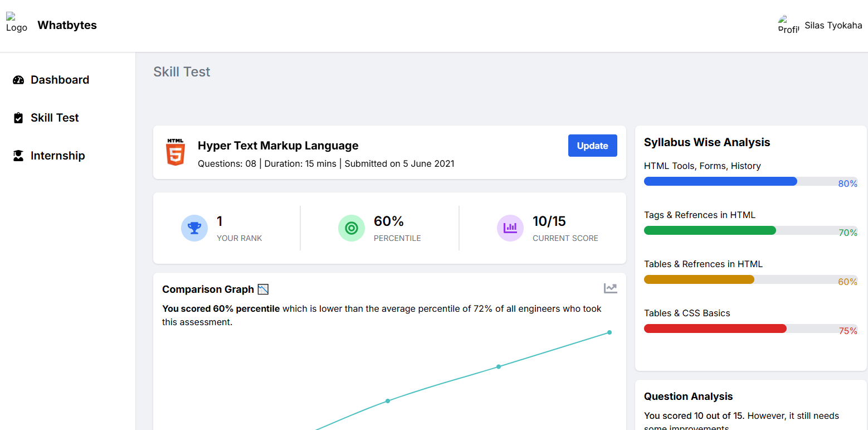Click the profile picture in header
Screen dimensions: 868x430
[788, 25]
